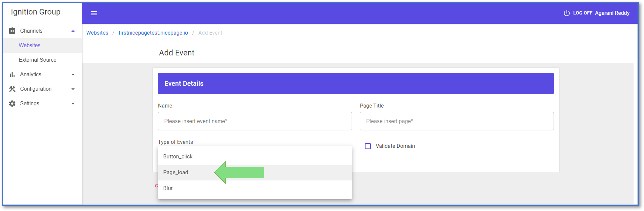Viewport: 644px width, 211px height.
Task: Click the event Name input field
Action: 255,121
